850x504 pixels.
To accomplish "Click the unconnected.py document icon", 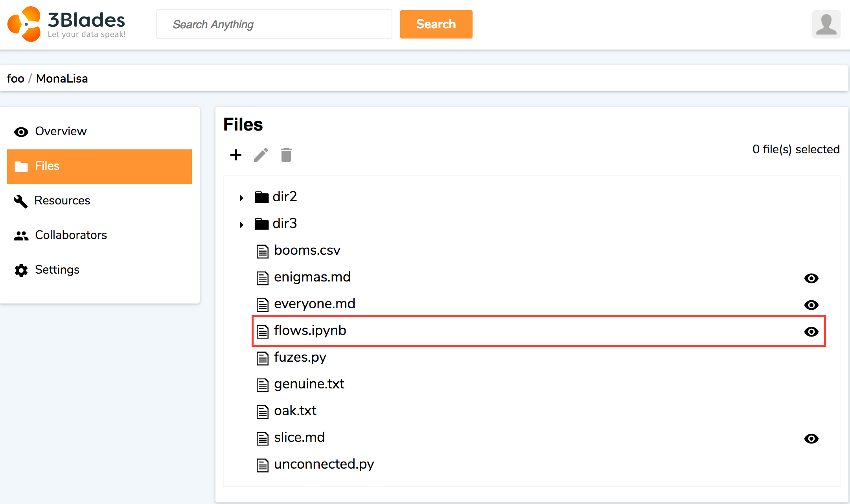I will pyautogui.click(x=263, y=465).
